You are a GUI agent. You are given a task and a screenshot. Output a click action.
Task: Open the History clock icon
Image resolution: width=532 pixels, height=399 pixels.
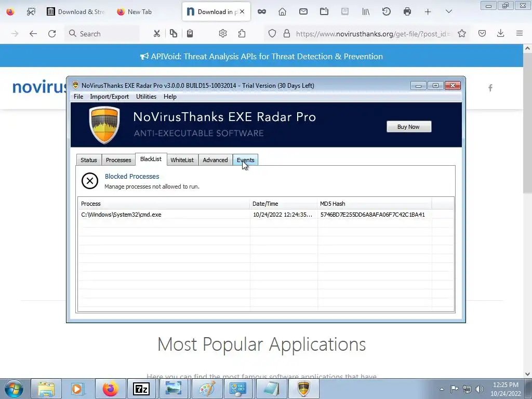pyautogui.click(x=387, y=12)
